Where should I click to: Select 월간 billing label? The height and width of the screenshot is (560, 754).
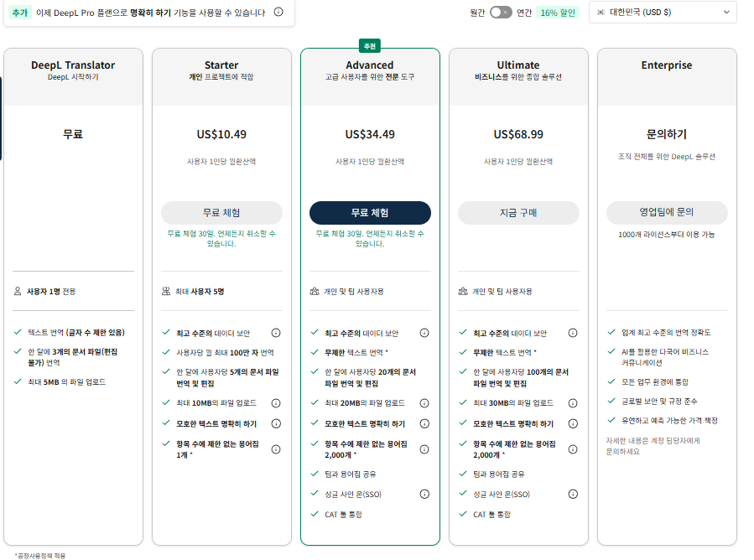click(477, 13)
